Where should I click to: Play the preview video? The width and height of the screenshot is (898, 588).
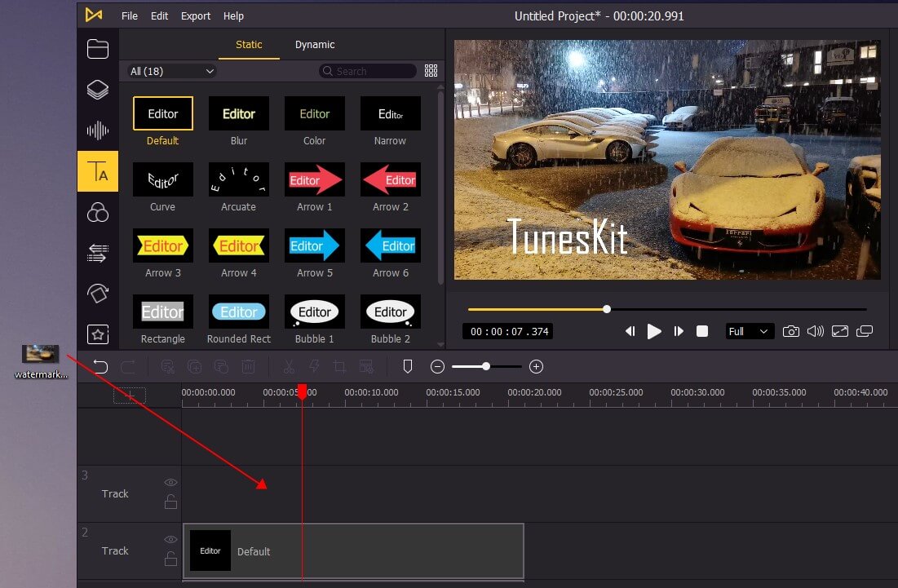[x=654, y=331]
